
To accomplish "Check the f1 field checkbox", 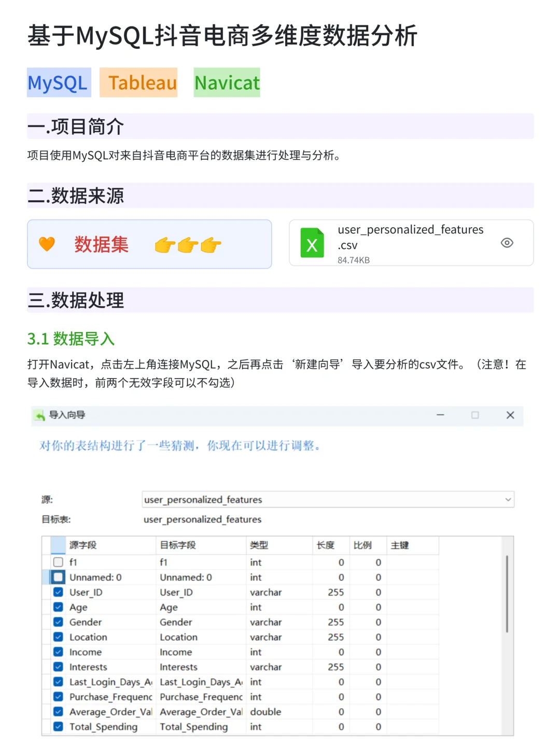I will (x=58, y=562).
